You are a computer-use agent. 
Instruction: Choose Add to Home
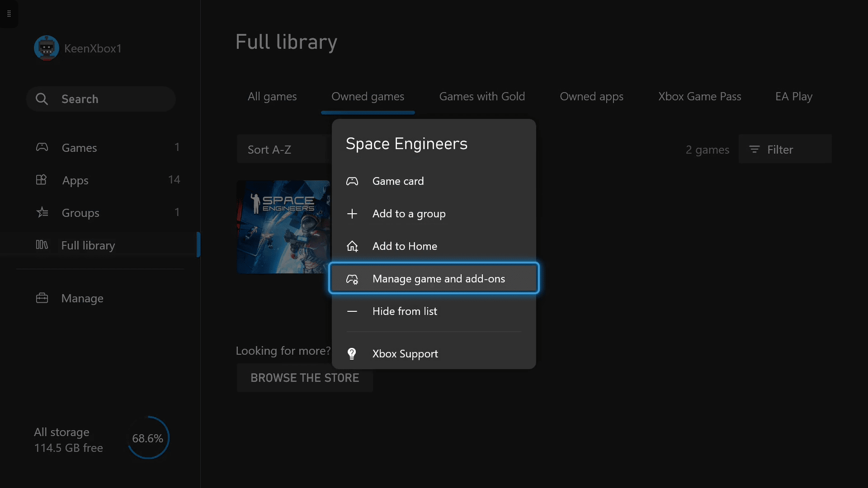[x=434, y=246]
